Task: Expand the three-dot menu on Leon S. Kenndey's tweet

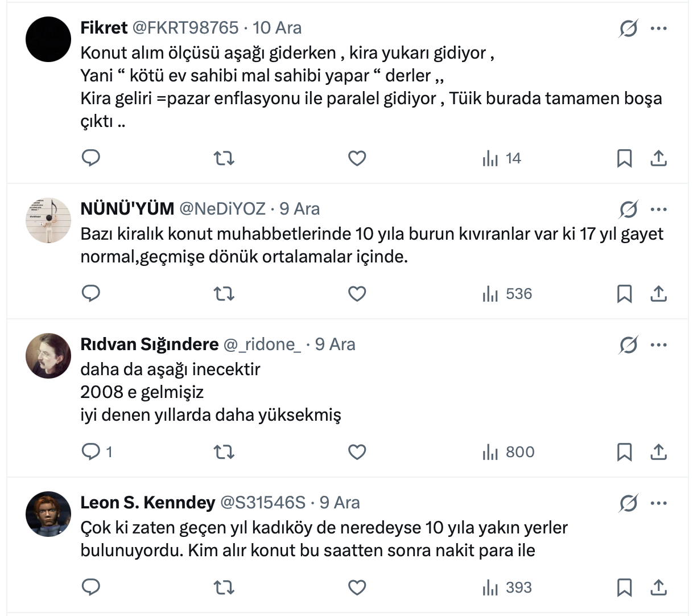Action: point(658,503)
